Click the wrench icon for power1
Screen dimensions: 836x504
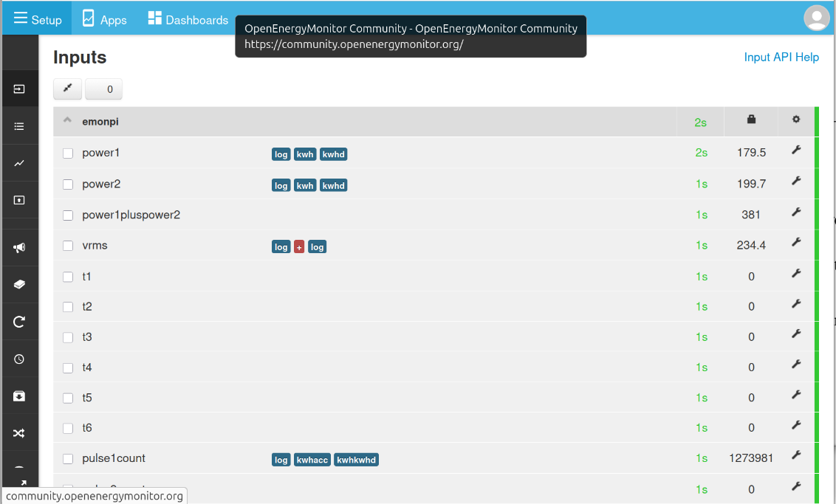[796, 151]
